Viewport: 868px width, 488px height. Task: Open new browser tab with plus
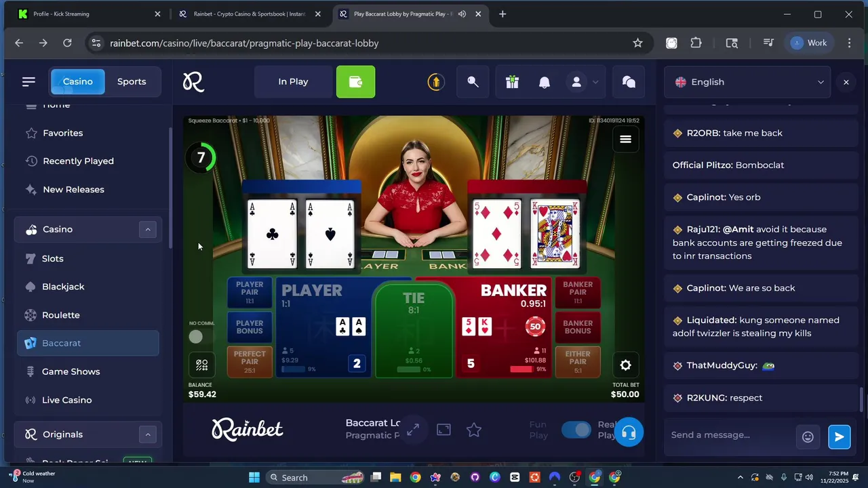(502, 14)
